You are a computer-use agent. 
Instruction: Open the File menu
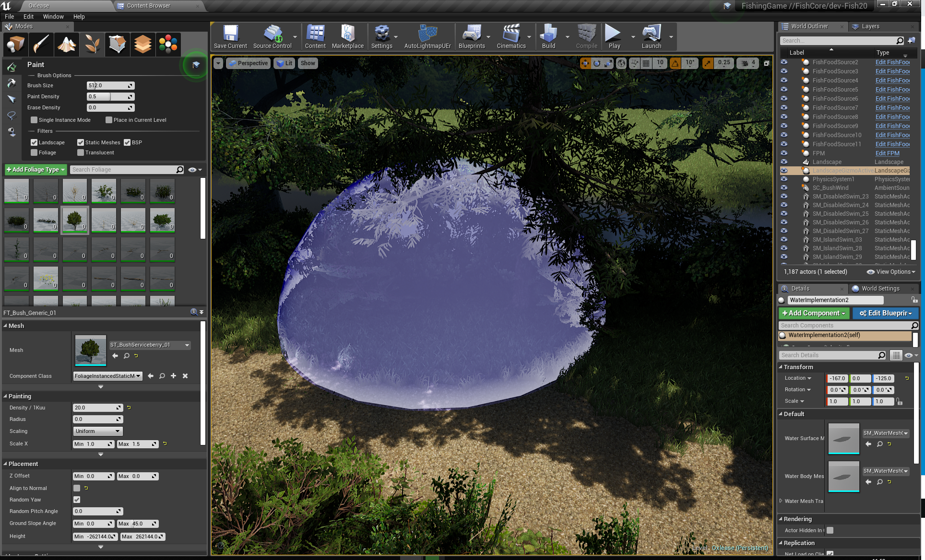(9, 16)
